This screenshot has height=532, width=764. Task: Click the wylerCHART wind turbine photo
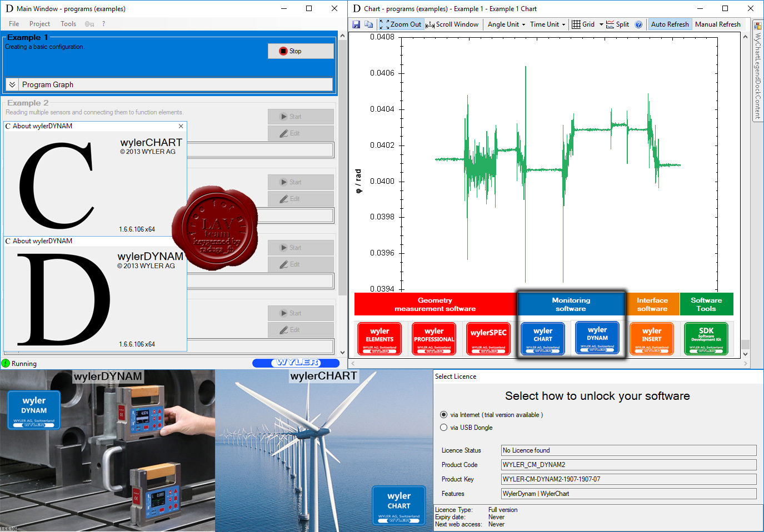[x=324, y=450]
